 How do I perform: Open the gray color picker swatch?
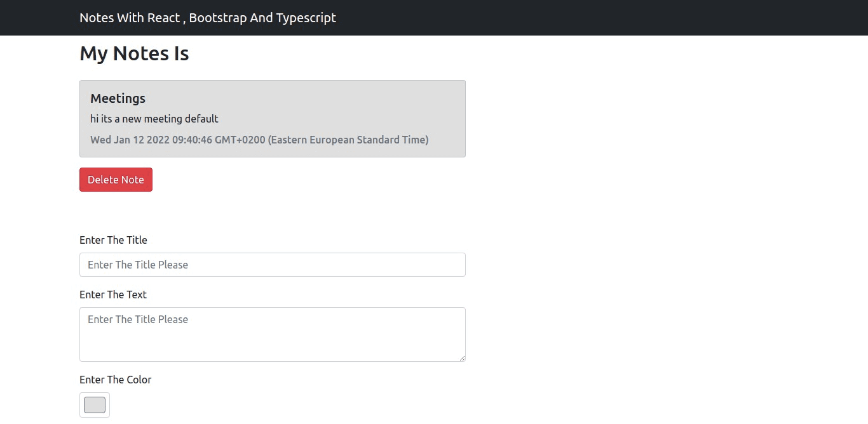[x=95, y=405]
